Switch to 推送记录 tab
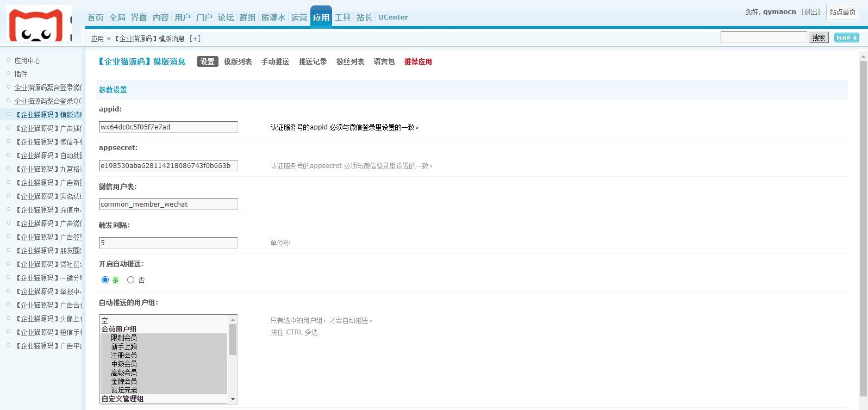This screenshot has width=868, height=410. pos(313,62)
